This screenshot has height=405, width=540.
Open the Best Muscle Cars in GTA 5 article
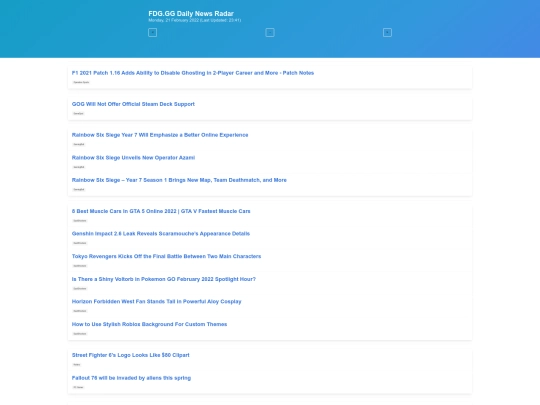161,211
